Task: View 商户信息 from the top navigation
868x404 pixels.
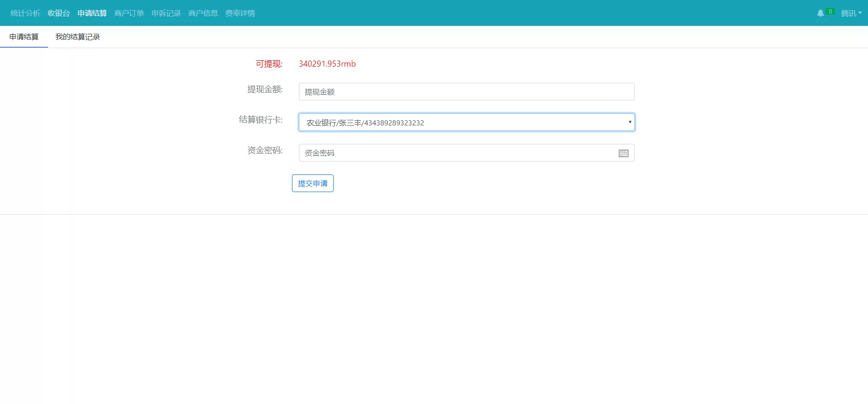Action: tap(203, 13)
